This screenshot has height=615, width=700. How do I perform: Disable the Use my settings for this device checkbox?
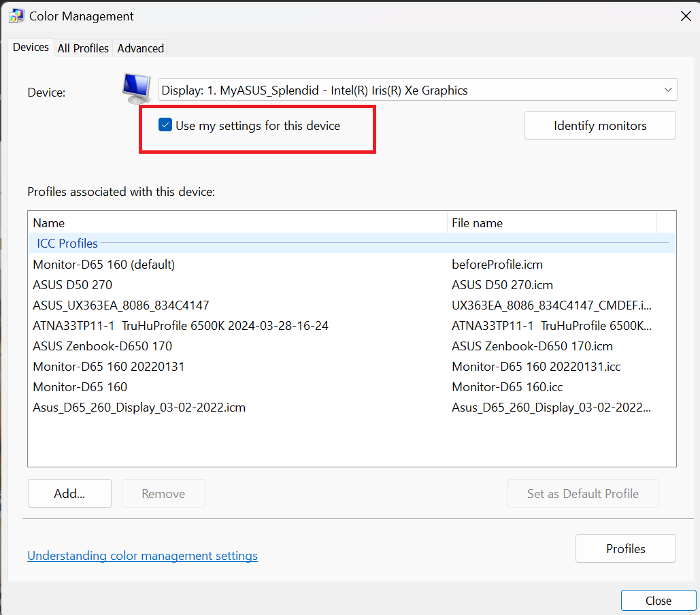pyautogui.click(x=165, y=125)
